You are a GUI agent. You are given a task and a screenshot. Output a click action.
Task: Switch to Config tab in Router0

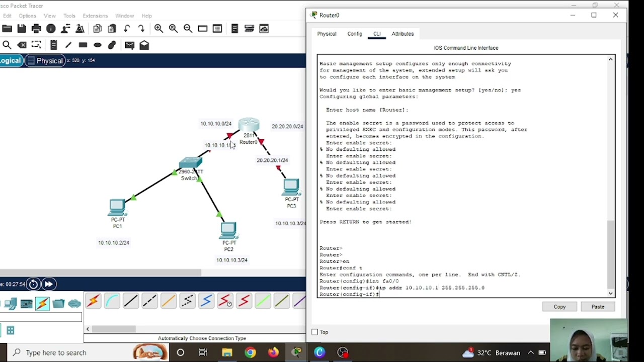click(x=355, y=34)
